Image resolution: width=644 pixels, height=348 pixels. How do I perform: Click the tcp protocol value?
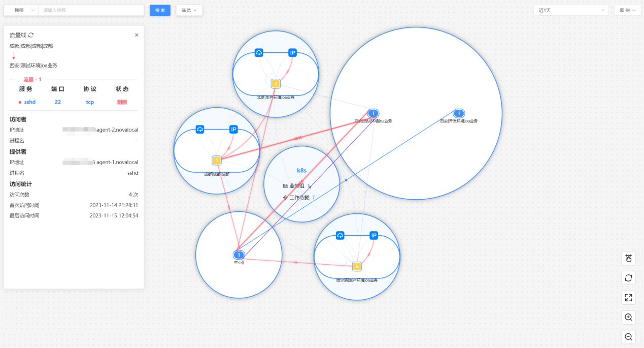click(x=90, y=102)
